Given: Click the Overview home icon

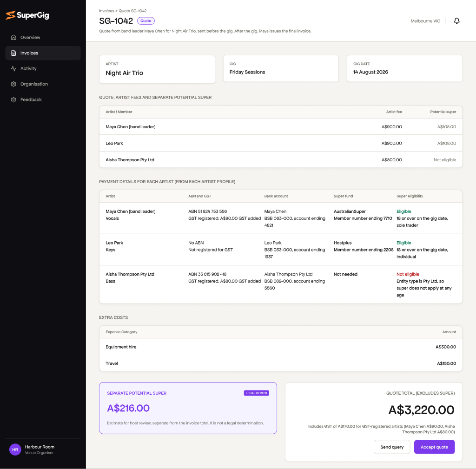Looking at the screenshot, I should 13,37.
